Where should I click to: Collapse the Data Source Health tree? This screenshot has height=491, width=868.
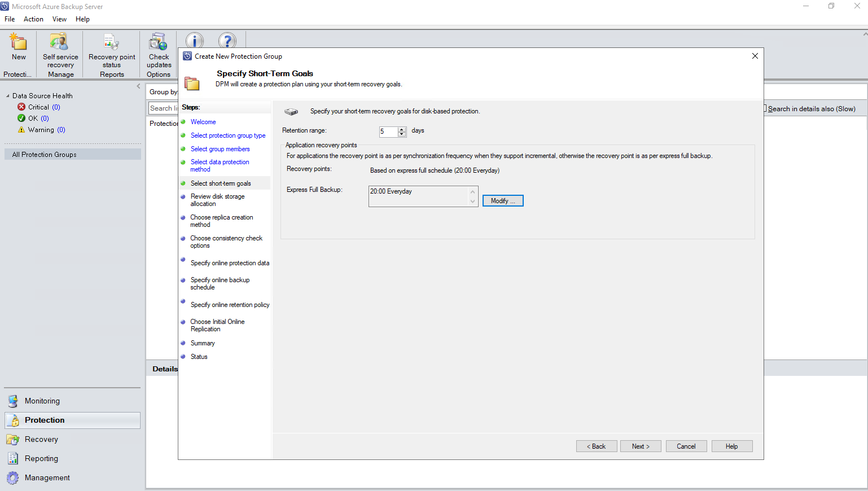[8, 96]
